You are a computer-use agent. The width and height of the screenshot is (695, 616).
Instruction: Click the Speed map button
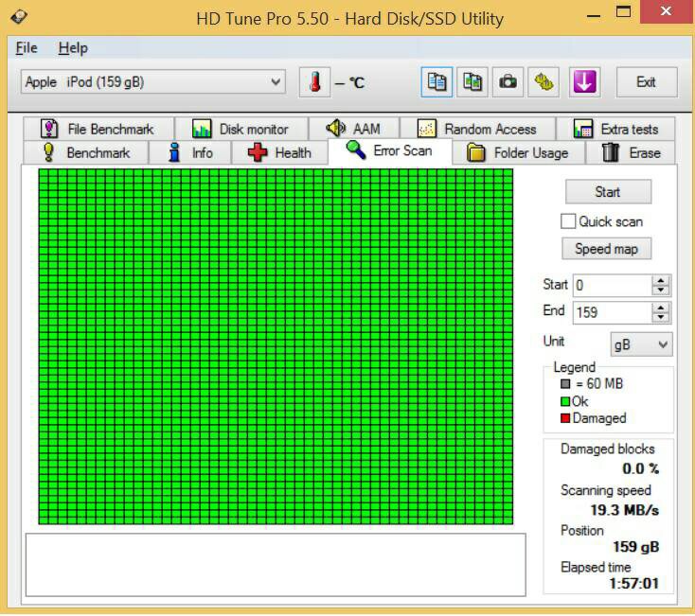click(x=607, y=249)
